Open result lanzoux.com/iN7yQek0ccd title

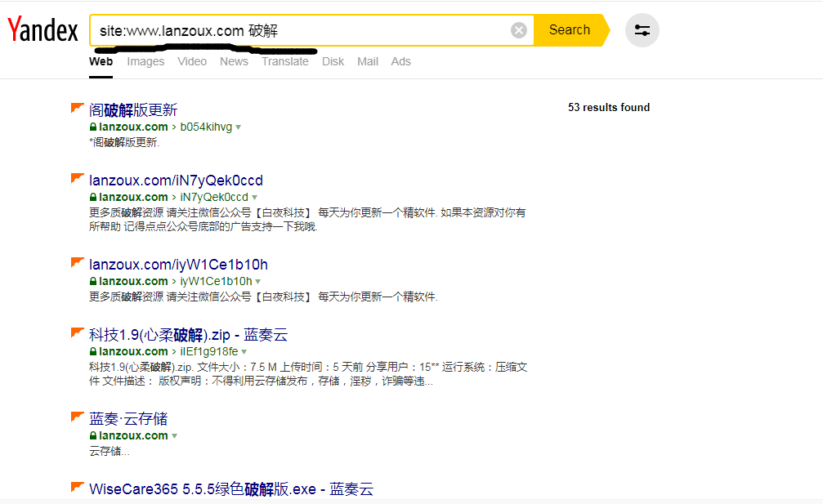176,181
